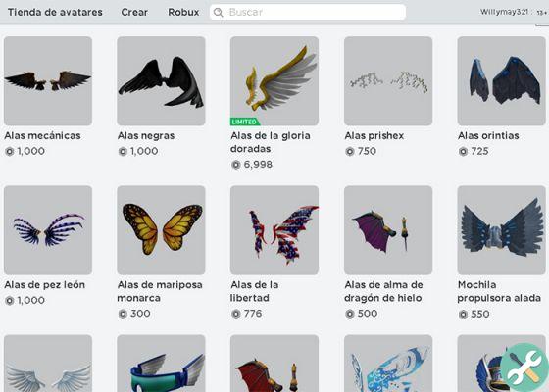549x392 pixels.
Task: Click the Alas de mariposa monarca title
Action: [160, 291]
